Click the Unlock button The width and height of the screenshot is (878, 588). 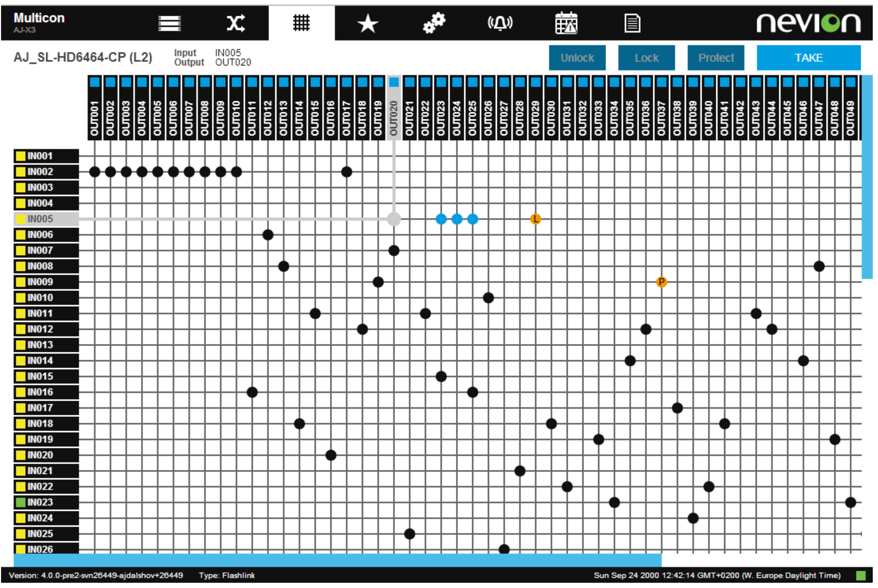[577, 58]
